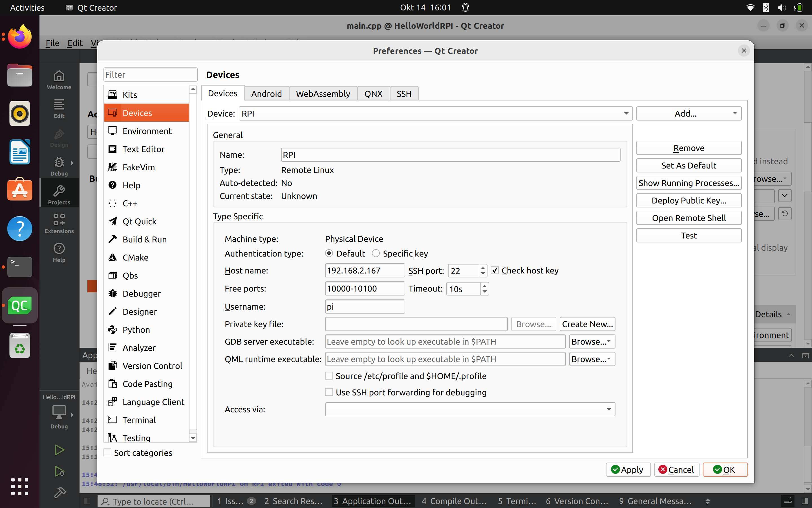This screenshot has height=508, width=812.
Task: Click the green Run button
Action: (x=59, y=450)
